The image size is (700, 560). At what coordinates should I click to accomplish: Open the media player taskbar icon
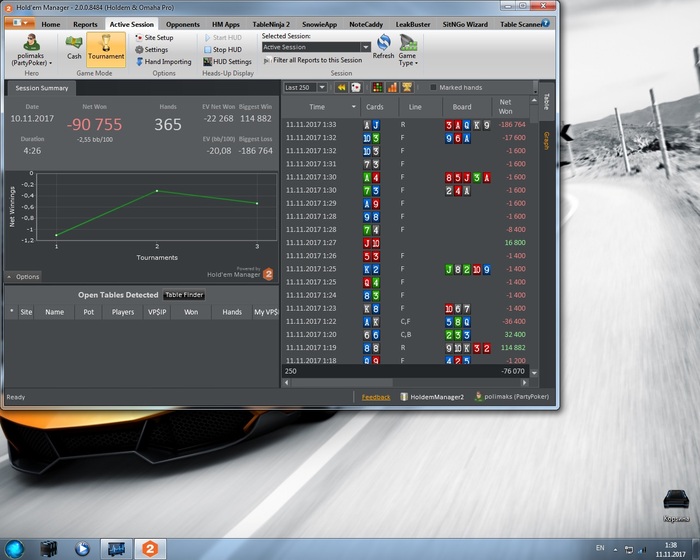point(82,549)
